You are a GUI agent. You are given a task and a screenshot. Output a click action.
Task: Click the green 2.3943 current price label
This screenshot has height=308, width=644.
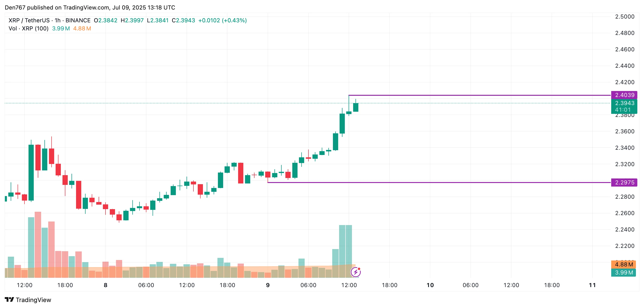624,103
